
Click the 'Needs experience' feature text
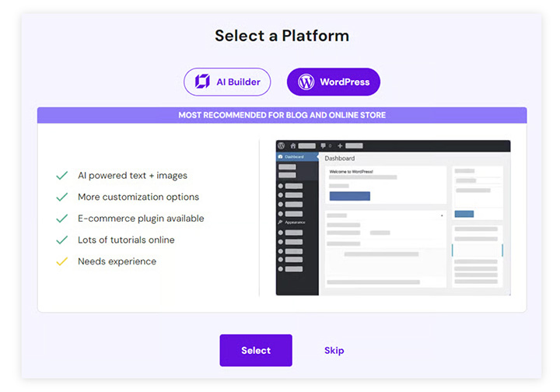pos(117,261)
